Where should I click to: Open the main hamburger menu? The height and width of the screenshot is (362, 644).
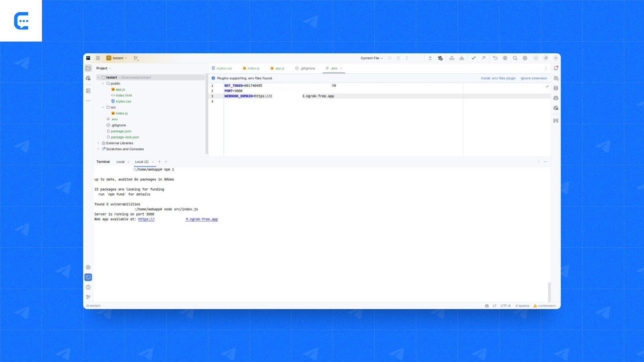[x=98, y=58]
